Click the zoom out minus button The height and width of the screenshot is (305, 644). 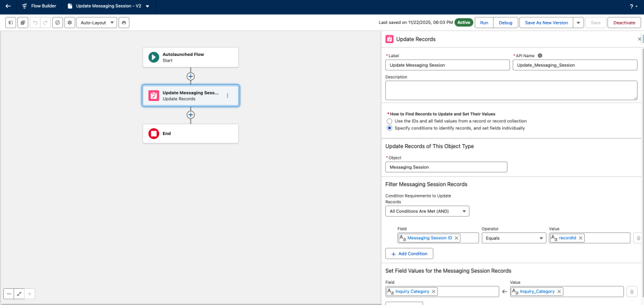point(9,293)
